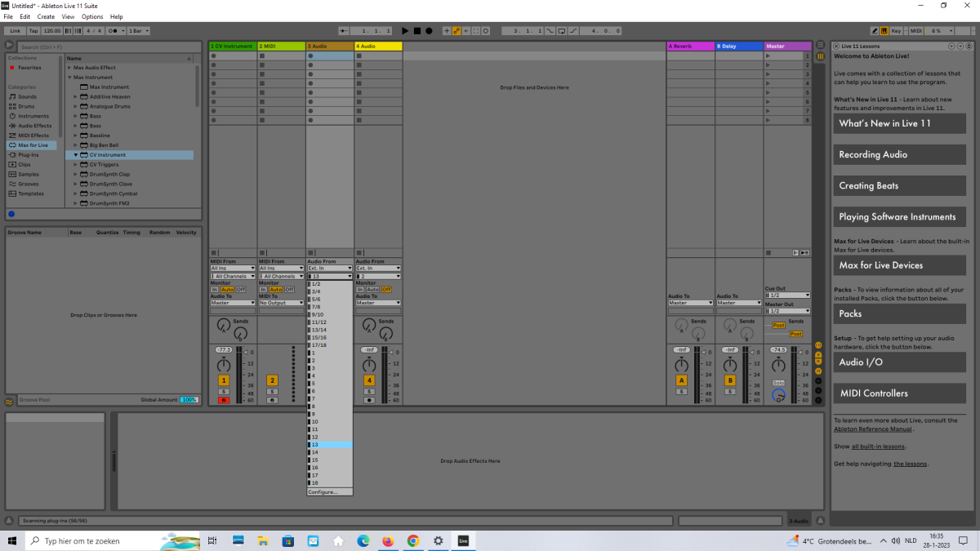Enable Arrangement Record button

pyautogui.click(x=429, y=30)
